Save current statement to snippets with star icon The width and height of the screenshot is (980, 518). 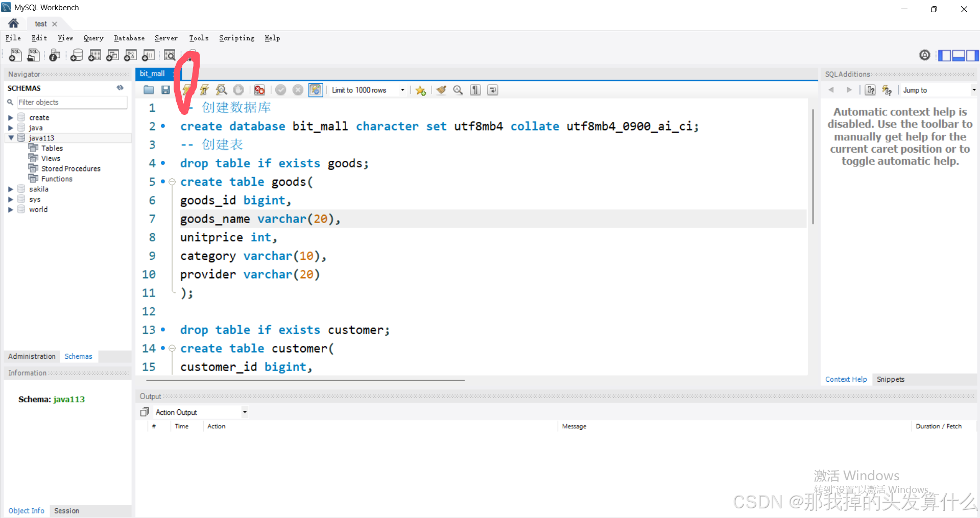(x=420, y=90)
